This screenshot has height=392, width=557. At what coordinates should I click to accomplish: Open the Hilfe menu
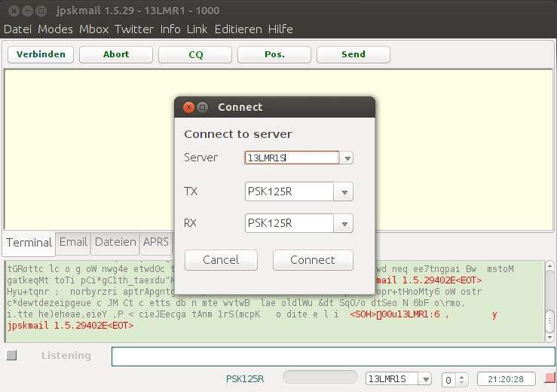click(280, 29)
